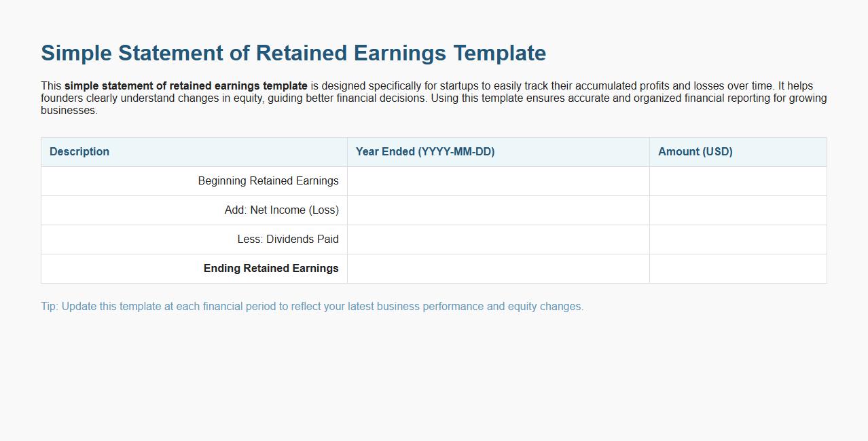The width and height of the screenshot is (868, 441).
Task: Click the Amount cell for Dividends Paid
Action: pyautogui.click(x=738, y=239)
